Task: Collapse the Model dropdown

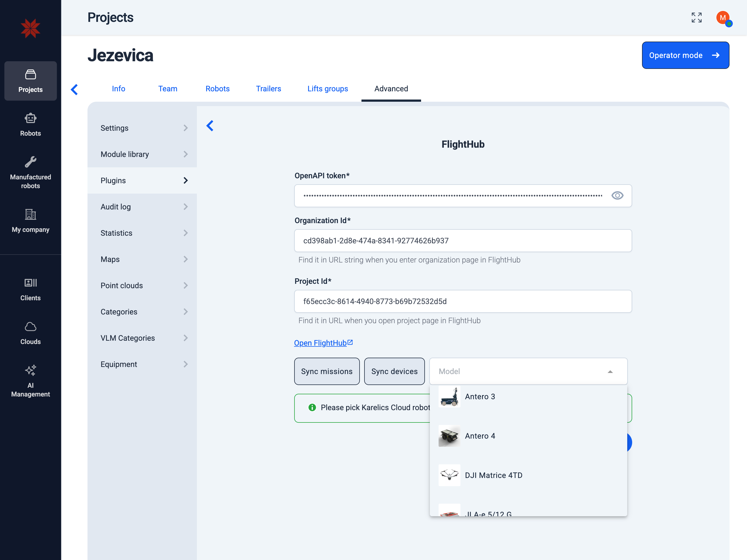Action: 610,372
